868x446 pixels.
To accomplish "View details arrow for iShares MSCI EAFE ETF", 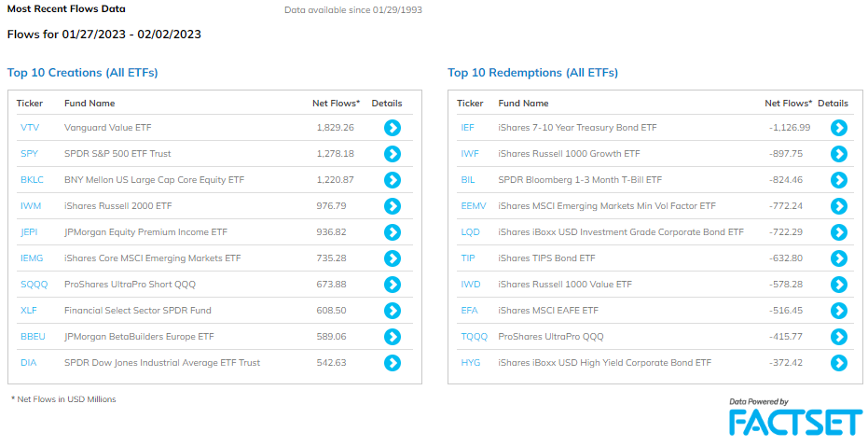I will [839, 311].
